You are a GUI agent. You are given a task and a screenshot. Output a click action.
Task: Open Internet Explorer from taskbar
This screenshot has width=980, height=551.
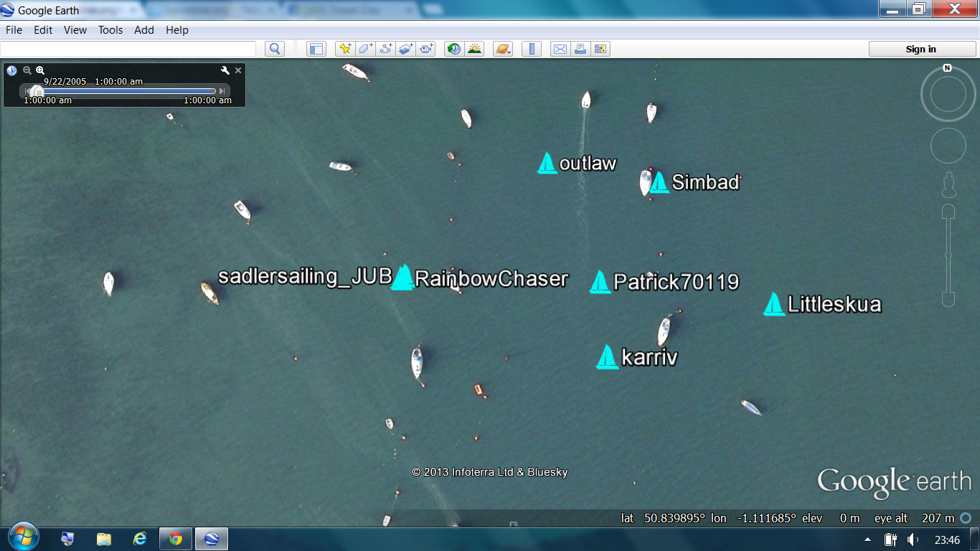point(140,538)
